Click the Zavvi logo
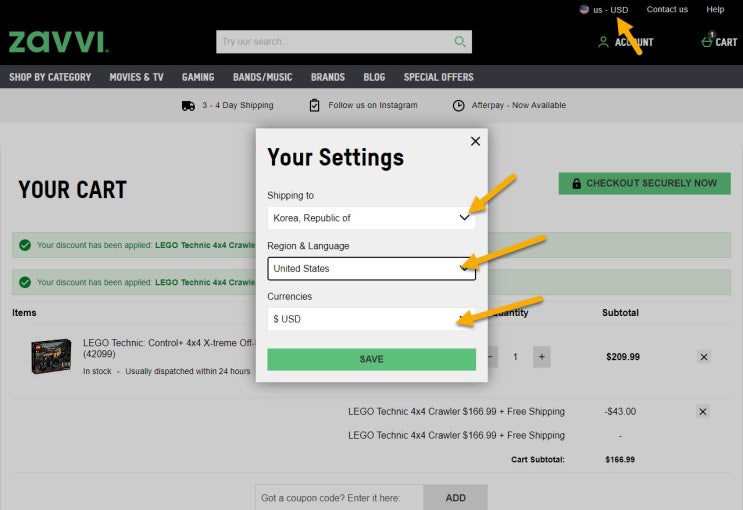The height and width of the screenshot is (510, 743). pos(59,42)
